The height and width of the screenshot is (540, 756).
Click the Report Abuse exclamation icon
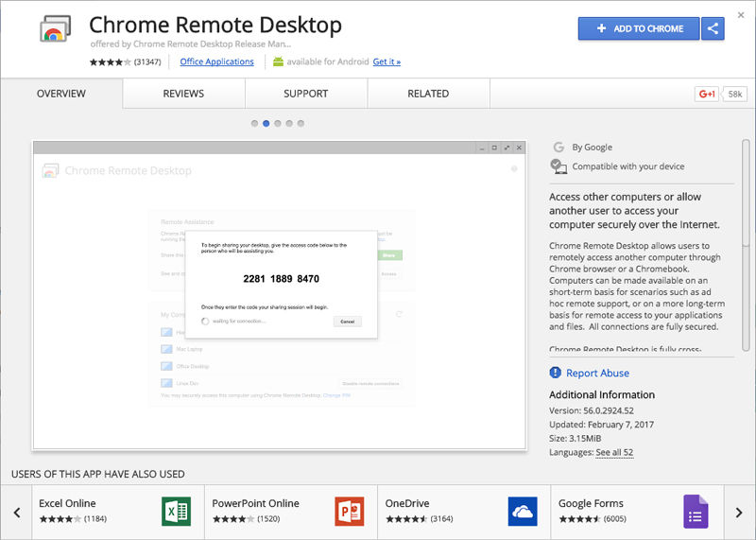[x=556, y=373]
